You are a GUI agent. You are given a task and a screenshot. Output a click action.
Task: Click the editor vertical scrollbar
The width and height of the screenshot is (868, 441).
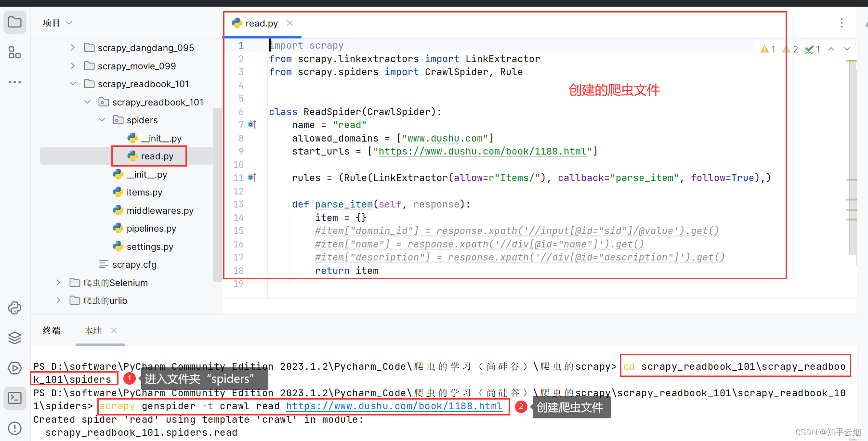[852, 156]
